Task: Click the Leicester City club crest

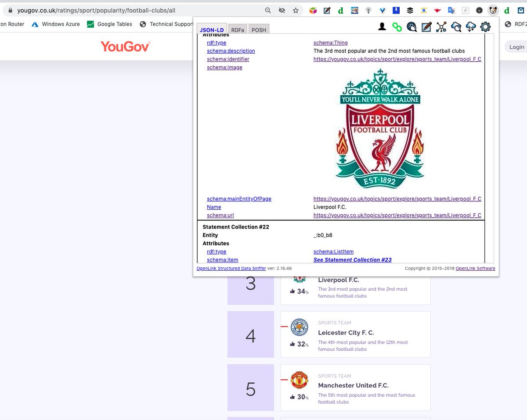Action: tap(300, 328)
